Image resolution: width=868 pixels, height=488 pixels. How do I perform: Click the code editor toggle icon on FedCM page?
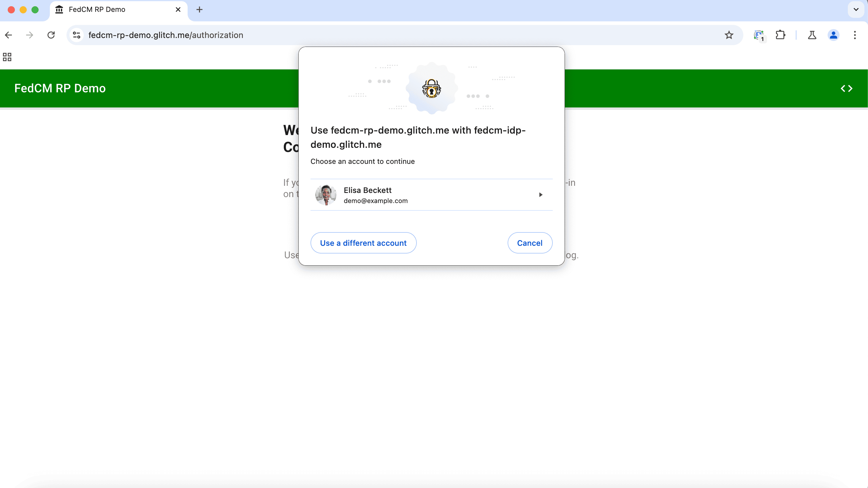pos(847,88)
